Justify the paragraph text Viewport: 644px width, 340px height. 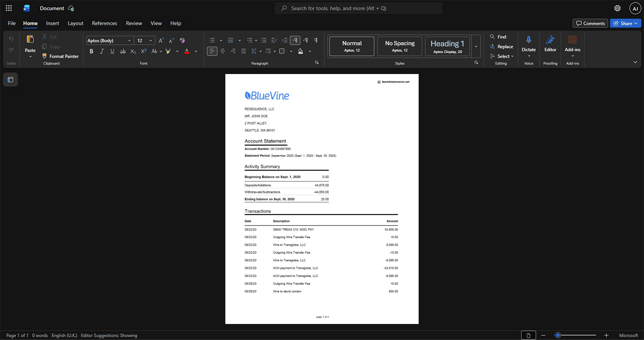(243, 51)
